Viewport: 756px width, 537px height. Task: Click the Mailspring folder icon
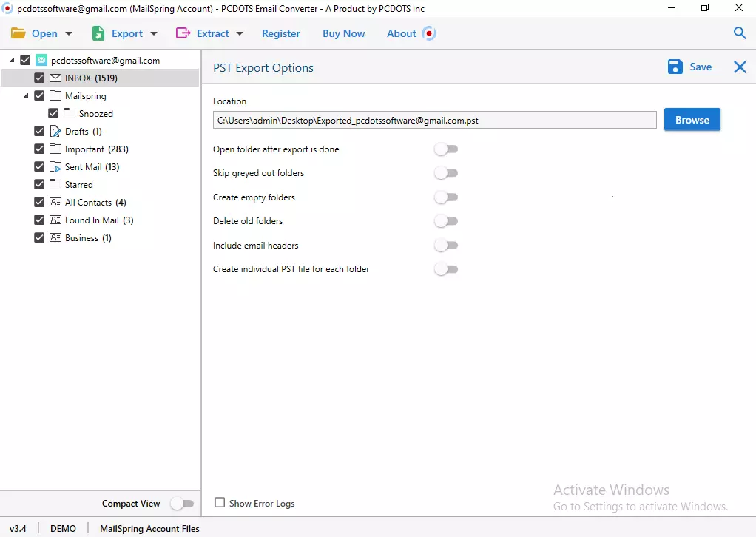[55, 95]
